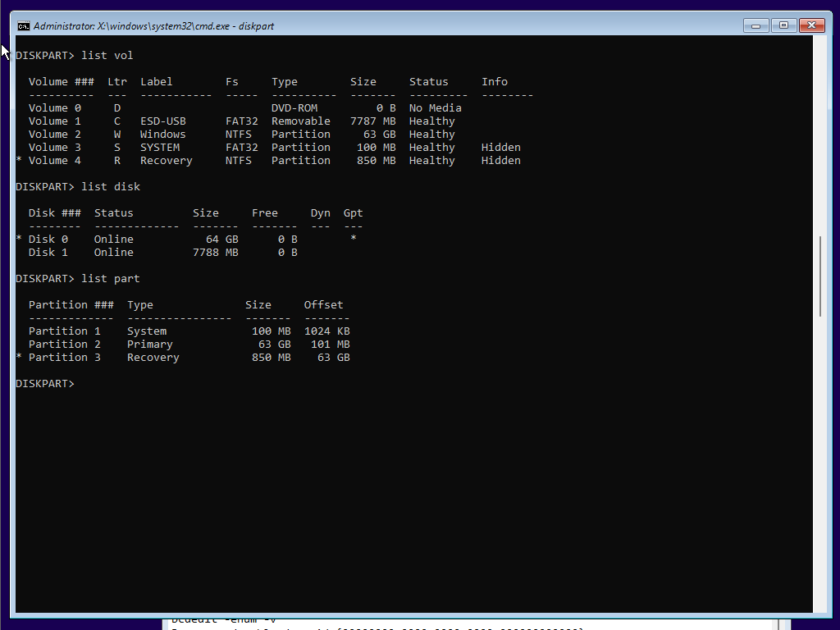Click the 'Dyn' column header
840x630 pixels.
coord(321,213)
